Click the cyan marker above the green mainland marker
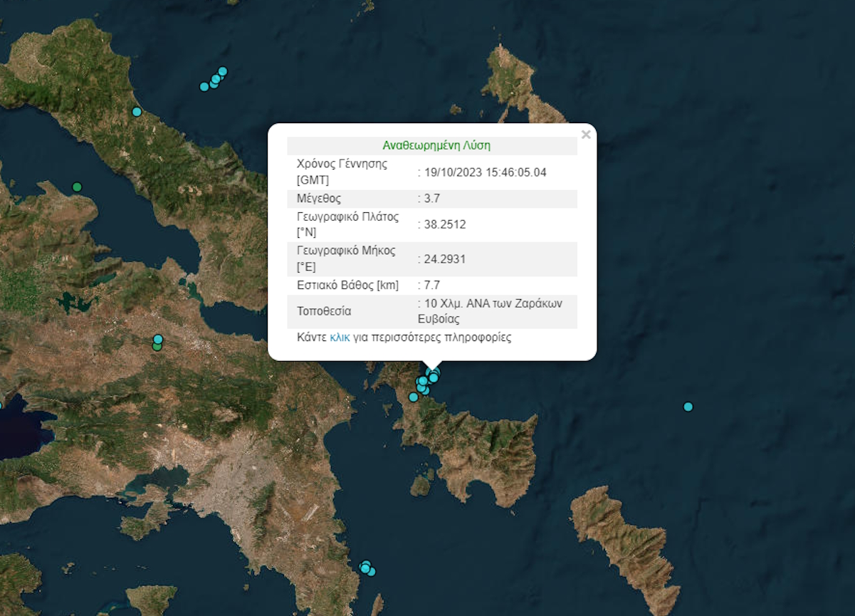Screen dimensions: 855x616 coord(158,339)
